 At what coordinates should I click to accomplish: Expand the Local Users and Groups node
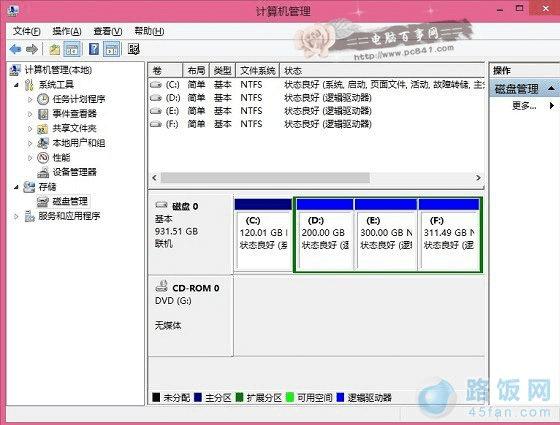click(x=30, y=144)
